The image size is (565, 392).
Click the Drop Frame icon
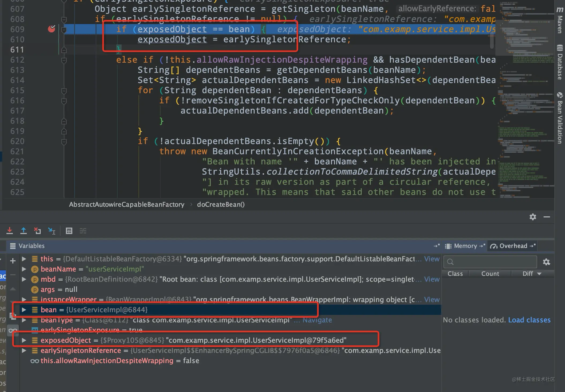click(x=37, y=231)
